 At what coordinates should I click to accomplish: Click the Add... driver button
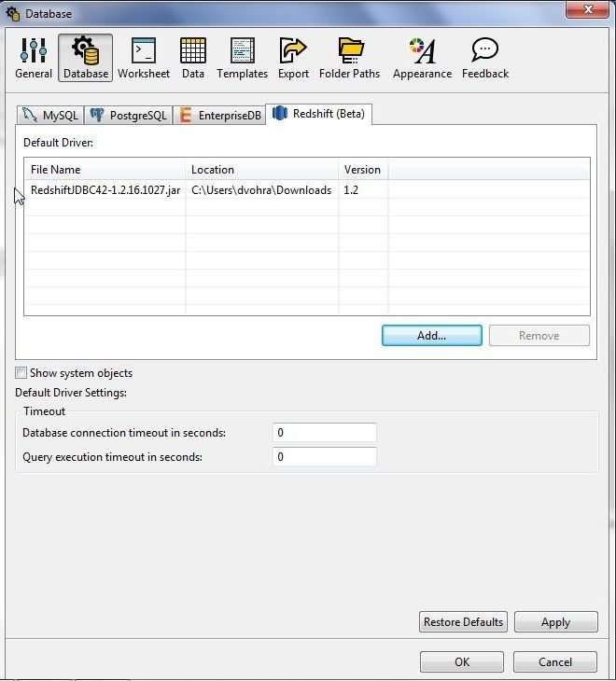(x=432, y=335)
